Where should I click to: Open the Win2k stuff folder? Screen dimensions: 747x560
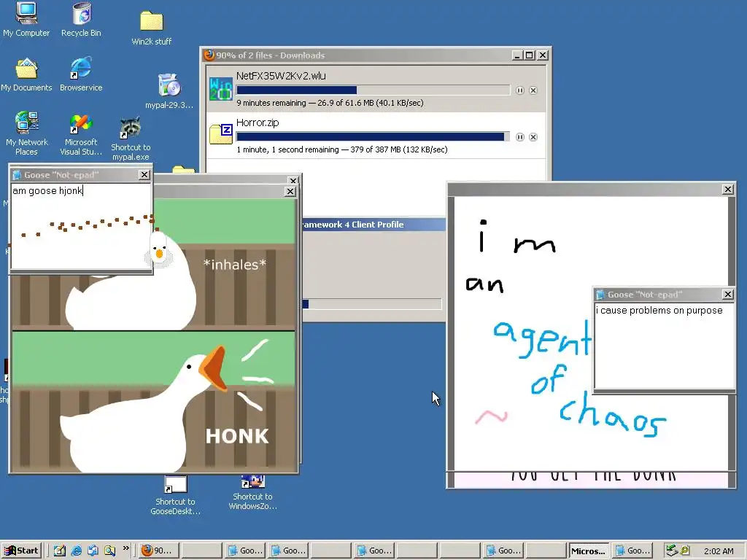[152, 28]
